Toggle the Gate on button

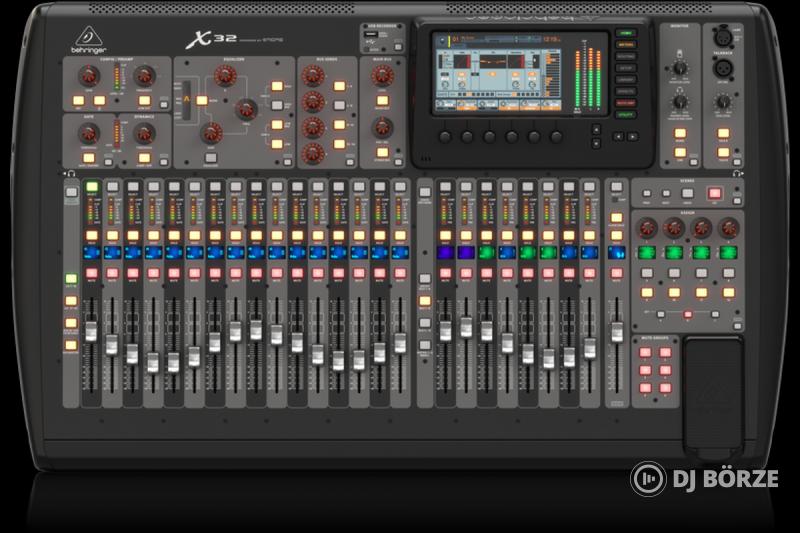tap(89, 158)
